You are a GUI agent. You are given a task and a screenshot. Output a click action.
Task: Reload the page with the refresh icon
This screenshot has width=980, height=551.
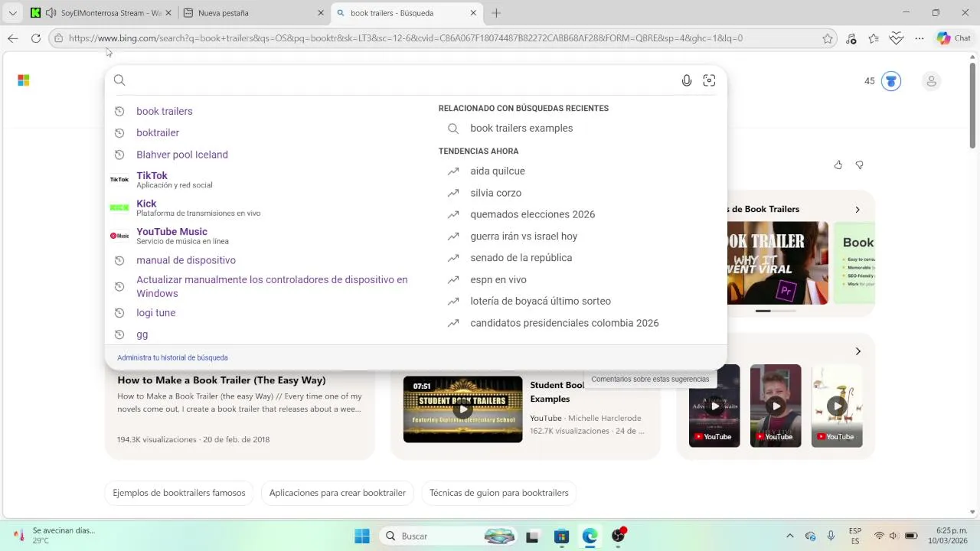coord(36,38)
